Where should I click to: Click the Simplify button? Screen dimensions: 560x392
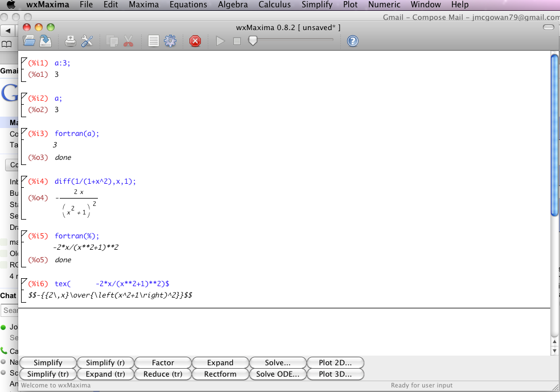tap(48, 363)
